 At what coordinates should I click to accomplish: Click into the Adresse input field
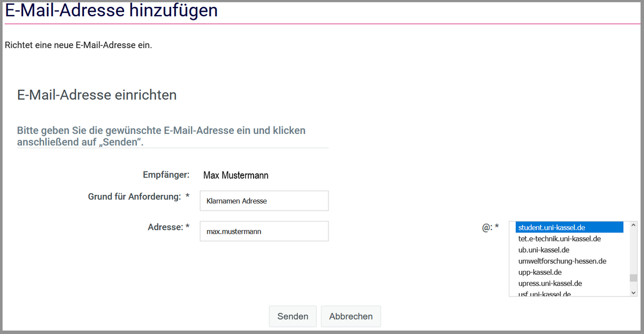click(264, 231)
